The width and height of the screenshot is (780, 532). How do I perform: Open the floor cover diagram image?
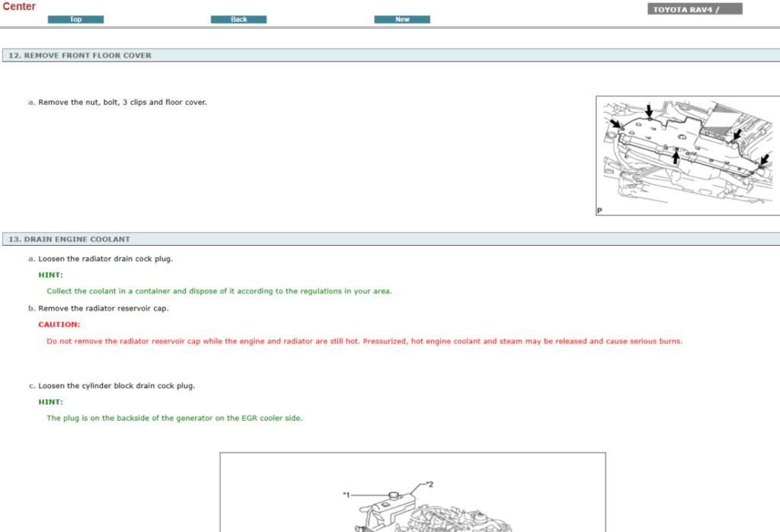pos(687,155)
